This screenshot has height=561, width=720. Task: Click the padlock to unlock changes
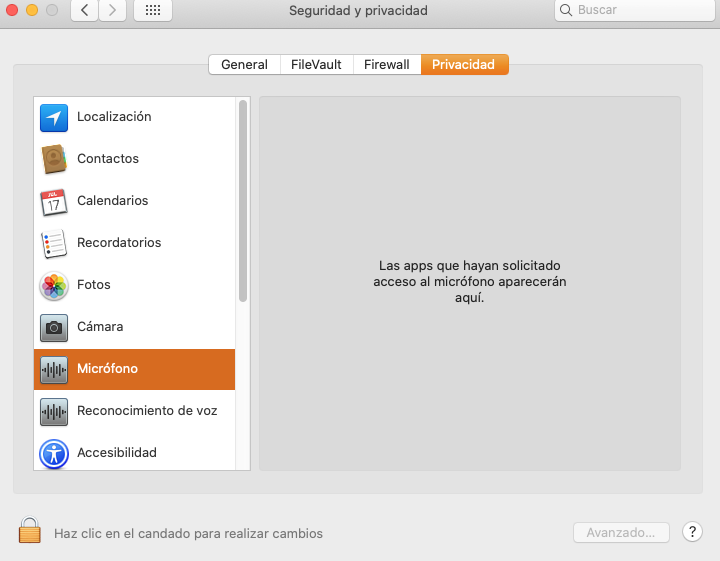point(30,530)
